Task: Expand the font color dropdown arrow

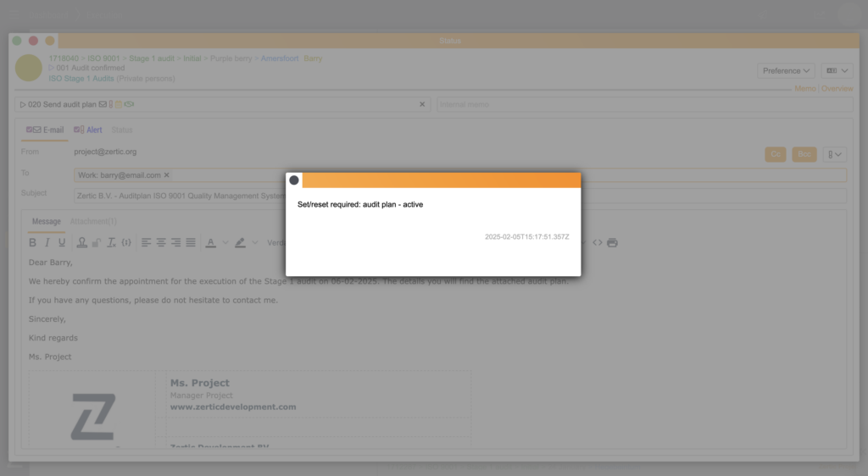Action: point(225,243)
